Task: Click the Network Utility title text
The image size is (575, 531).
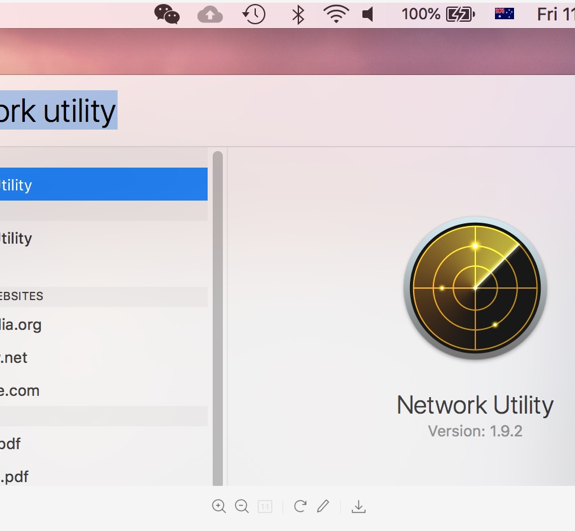Action: [x=475, y=406]
